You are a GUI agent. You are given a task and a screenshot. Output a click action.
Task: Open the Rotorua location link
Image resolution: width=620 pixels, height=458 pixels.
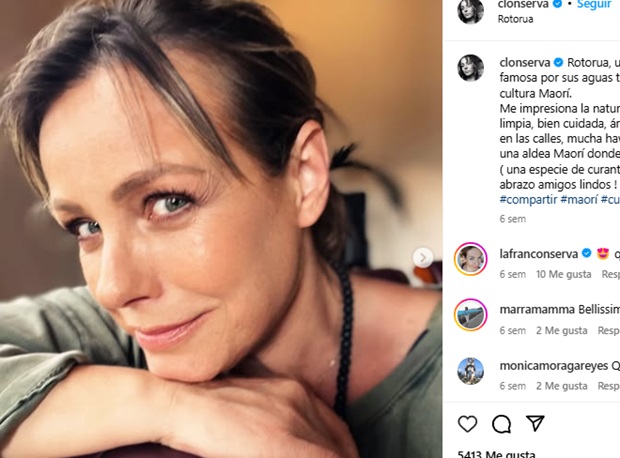pyautogui.click(x=515, y=19)
